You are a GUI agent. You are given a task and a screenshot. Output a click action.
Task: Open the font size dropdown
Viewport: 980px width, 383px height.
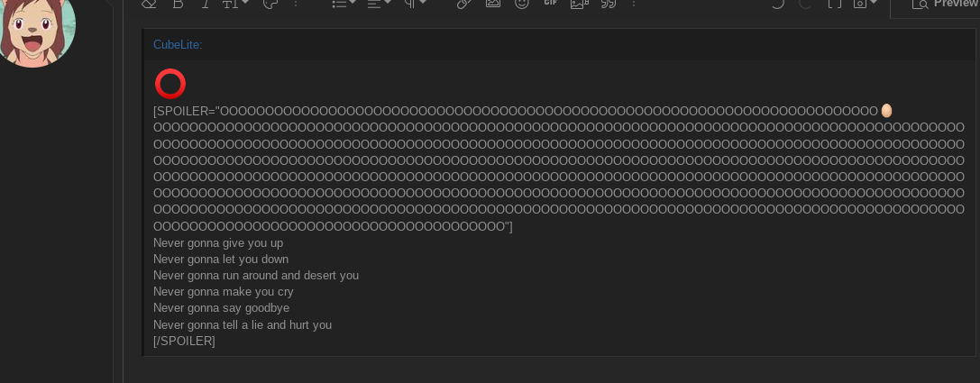pyautogui.click(x=235, y=3)
